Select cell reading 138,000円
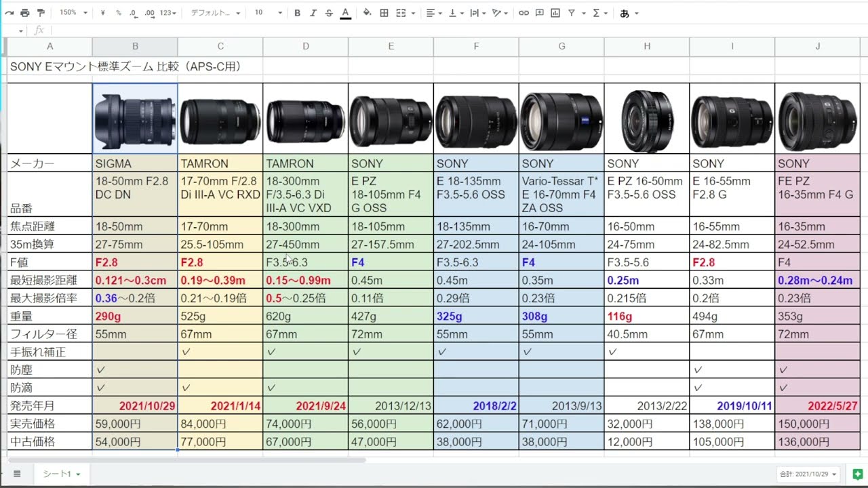Viewport: 868px width, 488px height. click(x=732, y=424)
